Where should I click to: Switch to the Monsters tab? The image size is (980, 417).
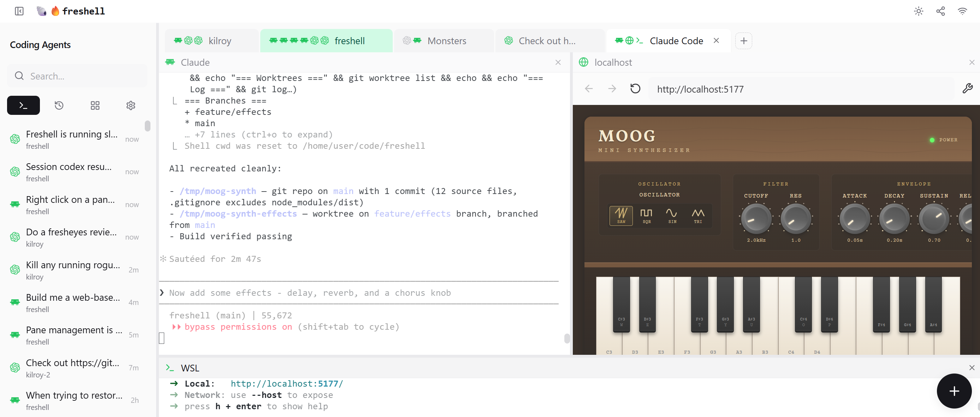444,41
